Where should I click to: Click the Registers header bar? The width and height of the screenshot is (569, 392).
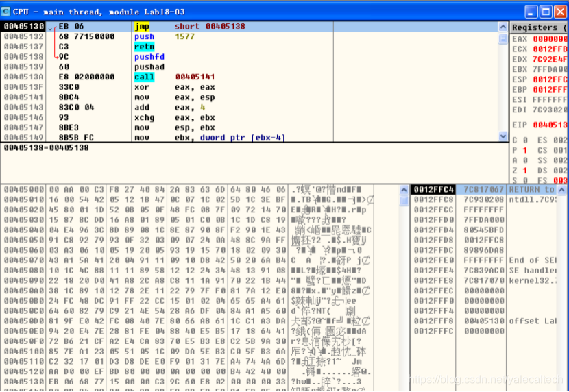click(x=540, y=27)
